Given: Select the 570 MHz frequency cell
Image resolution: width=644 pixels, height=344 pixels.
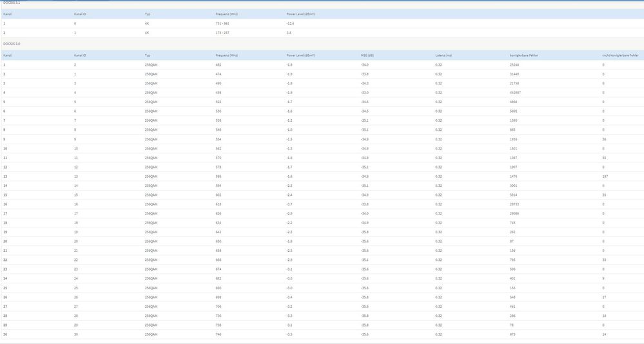Looking at the screenshot, I should [219, 158].
